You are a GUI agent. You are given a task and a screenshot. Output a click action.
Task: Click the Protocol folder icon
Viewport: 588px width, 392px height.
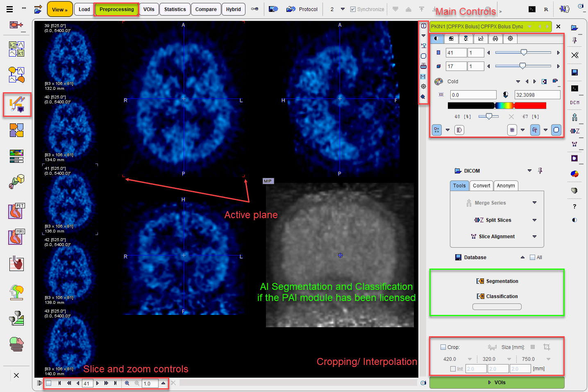click(291, 9)
